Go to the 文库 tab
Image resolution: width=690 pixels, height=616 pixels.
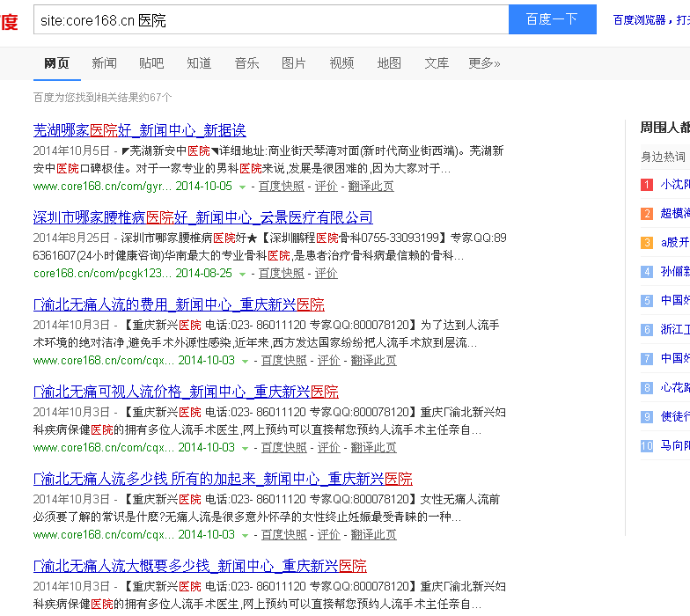point(437,63)
